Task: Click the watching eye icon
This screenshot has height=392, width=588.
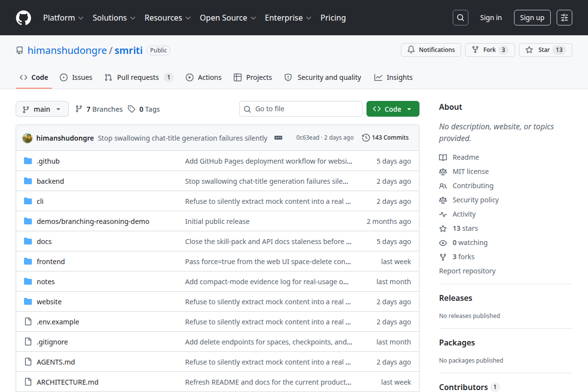Action: click(443, 243)
